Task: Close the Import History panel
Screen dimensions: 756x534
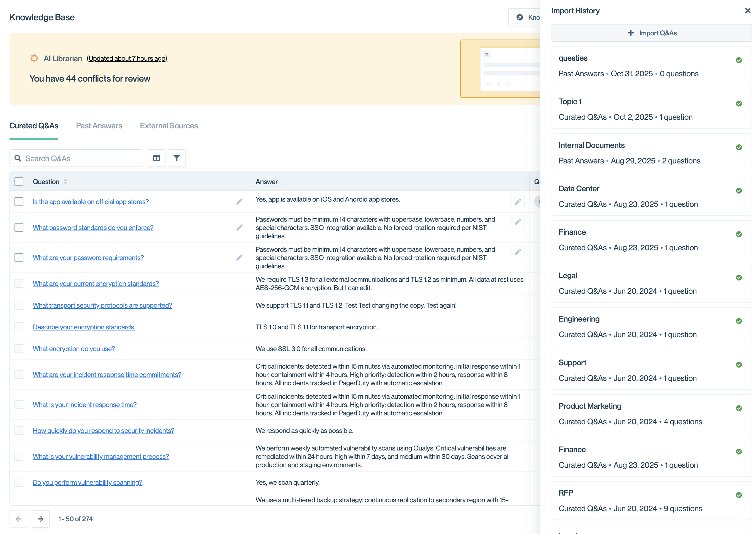Action: [747, 11]
